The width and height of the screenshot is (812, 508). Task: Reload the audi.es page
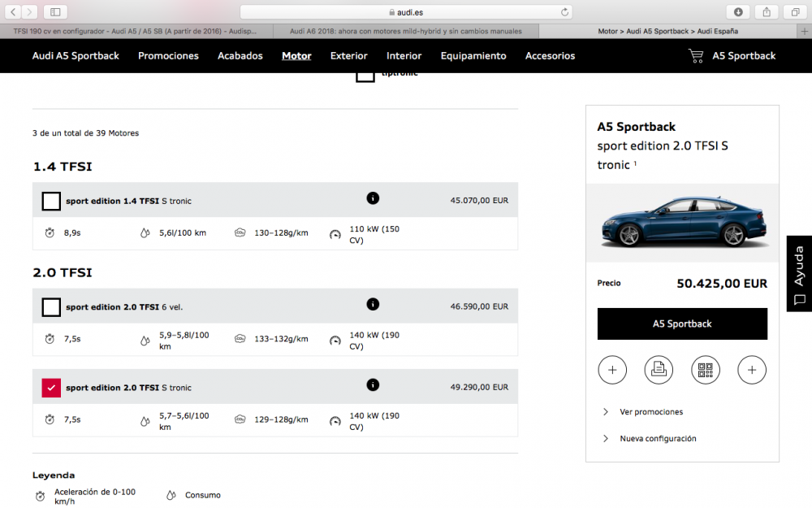pos(564,12)
